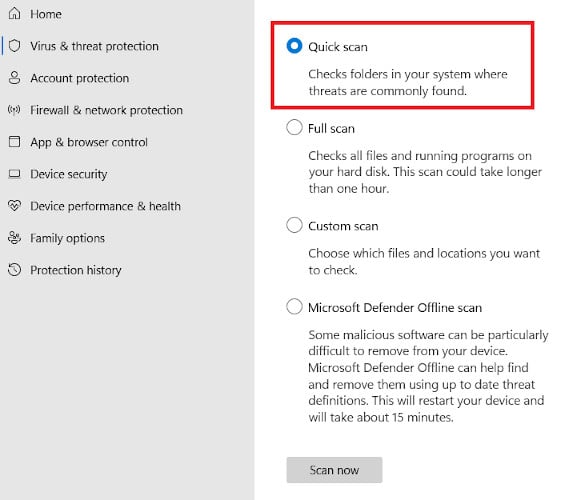Image resolution: width=573 pixels, height=500 pixels.
Task: Click the Quick scan description text
Action: [x=408, y=82]
